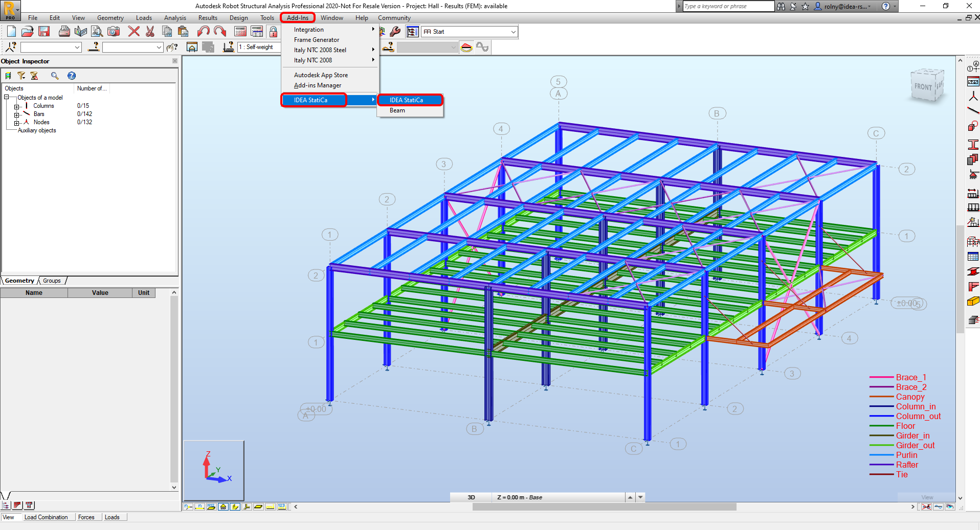Click the Forces button in status bar
The height and width of the screenshot is (530, 980).
86,517
